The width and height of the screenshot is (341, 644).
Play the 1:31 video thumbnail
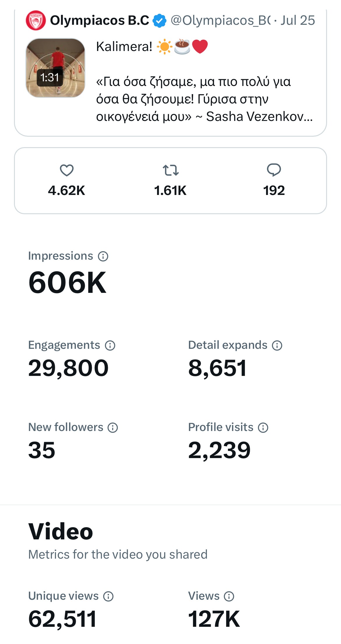(x=55, y=68)
